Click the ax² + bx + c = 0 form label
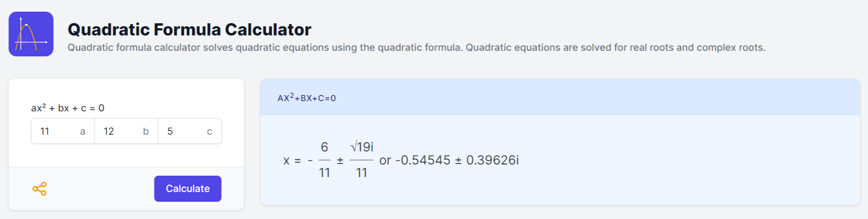This screenshot has width=868, height=219. pos(68,108)
